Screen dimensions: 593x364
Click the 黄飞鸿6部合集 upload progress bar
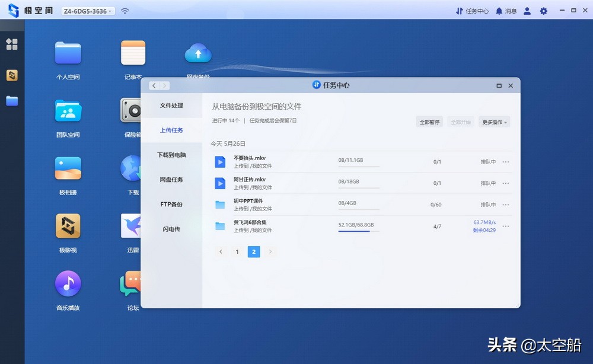pos(359,231)
